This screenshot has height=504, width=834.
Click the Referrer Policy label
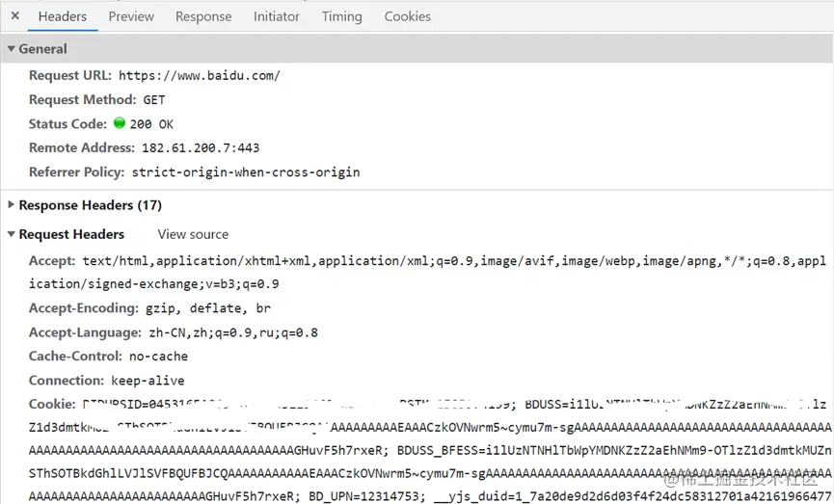[x=76, y=172]
